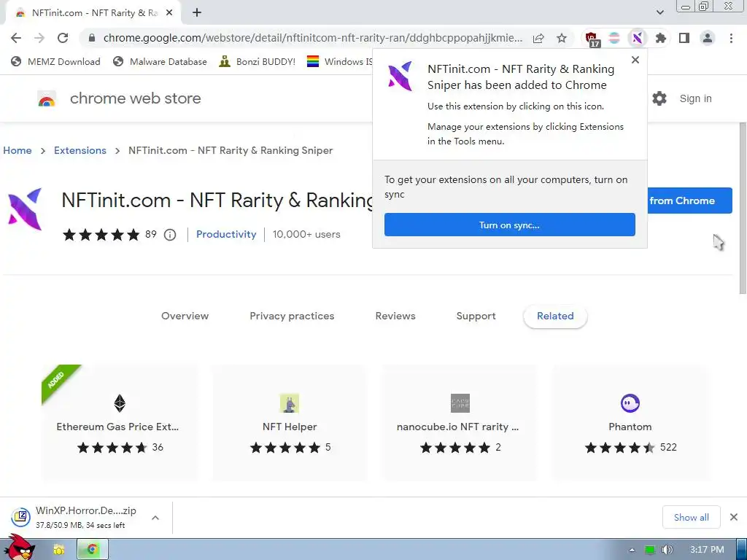This screenshot has width=747, height=560.
Task: Click the NFTinit logo in the listing header
Action: tap(25, 209)
